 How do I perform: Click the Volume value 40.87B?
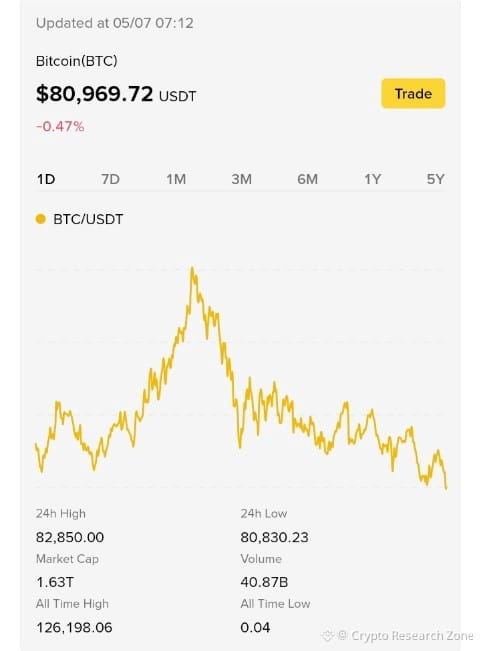[x=264, y=582]
